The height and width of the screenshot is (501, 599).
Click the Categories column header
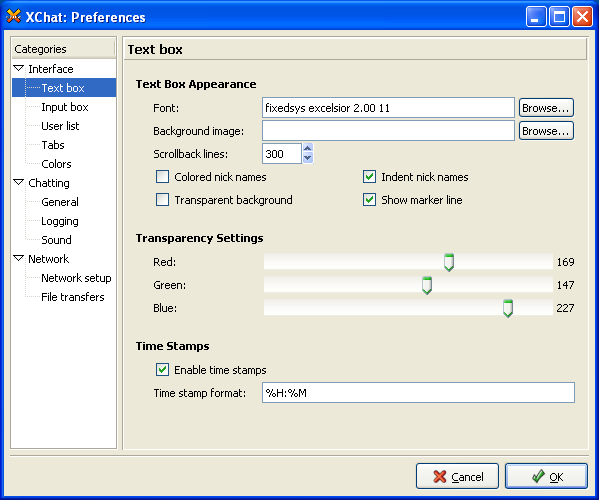coord(63,49)
